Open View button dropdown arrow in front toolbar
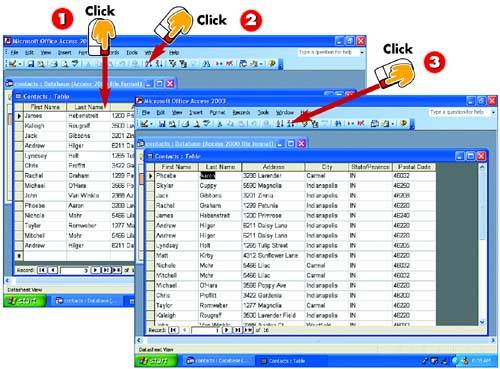This screenshot has height=369, width=500. click(x=151, y=124)
